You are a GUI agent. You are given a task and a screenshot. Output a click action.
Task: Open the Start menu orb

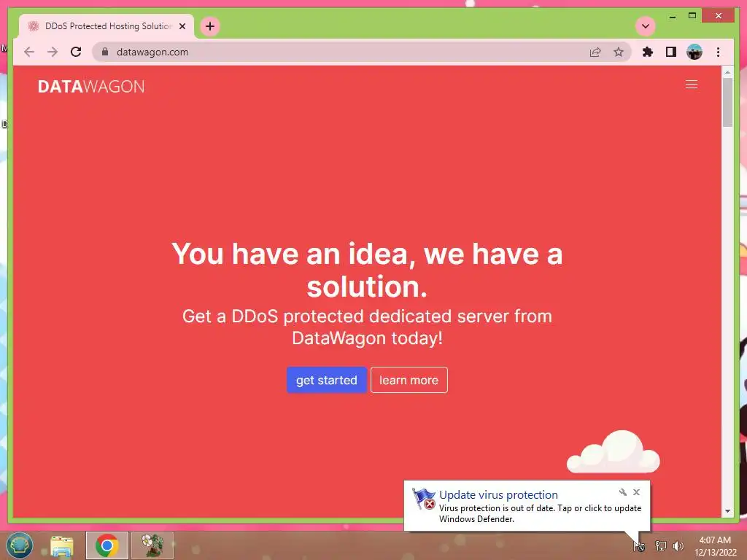pos(19,545)
